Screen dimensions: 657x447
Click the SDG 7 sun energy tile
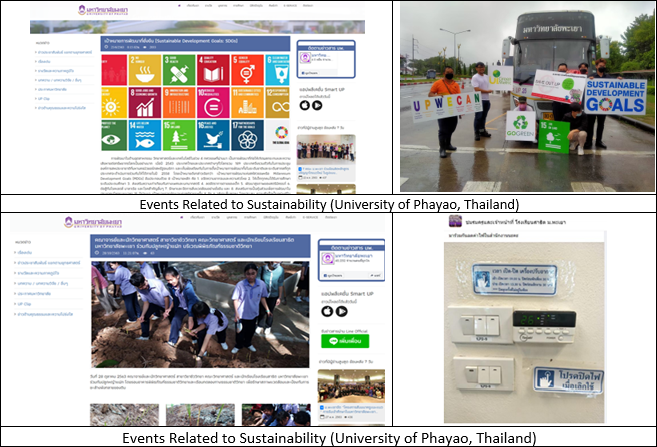point(114,103)
